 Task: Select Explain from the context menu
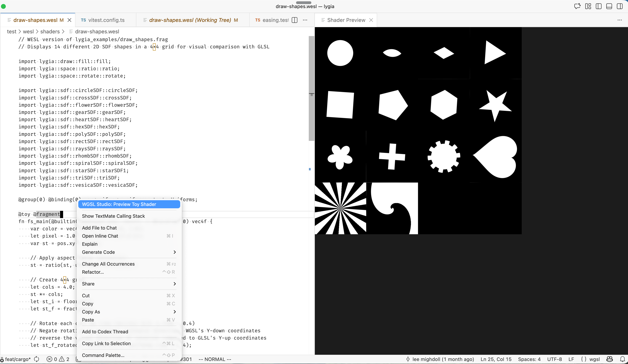[89, 244]
